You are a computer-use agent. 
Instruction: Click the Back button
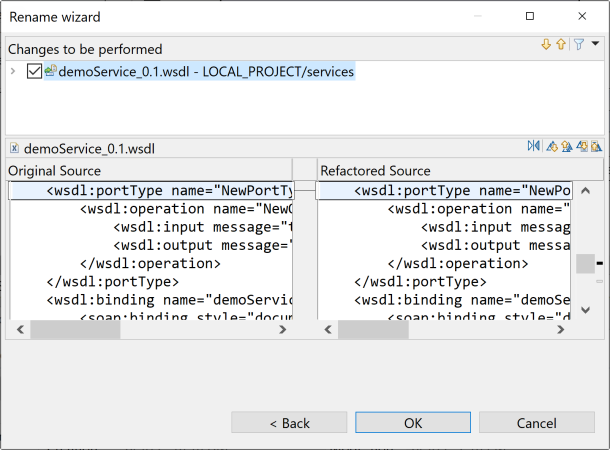[290, 423]
